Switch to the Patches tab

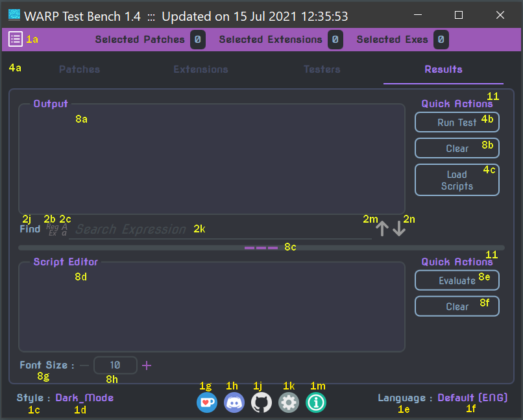pyautogui.click(x=80, y=69)
